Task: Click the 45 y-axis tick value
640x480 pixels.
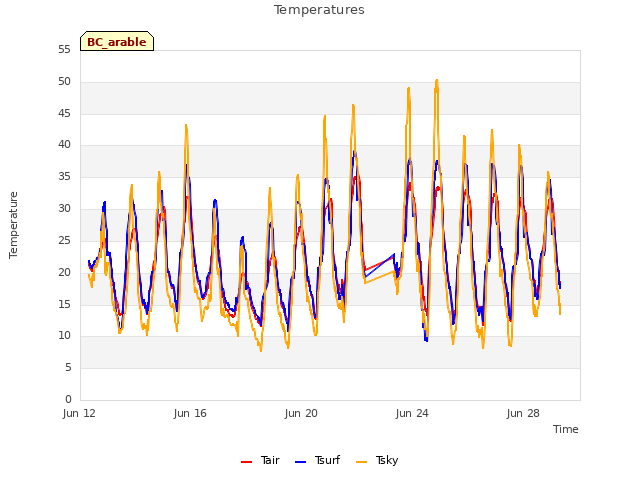Action: pyautogui.click(x=64, y=113)
